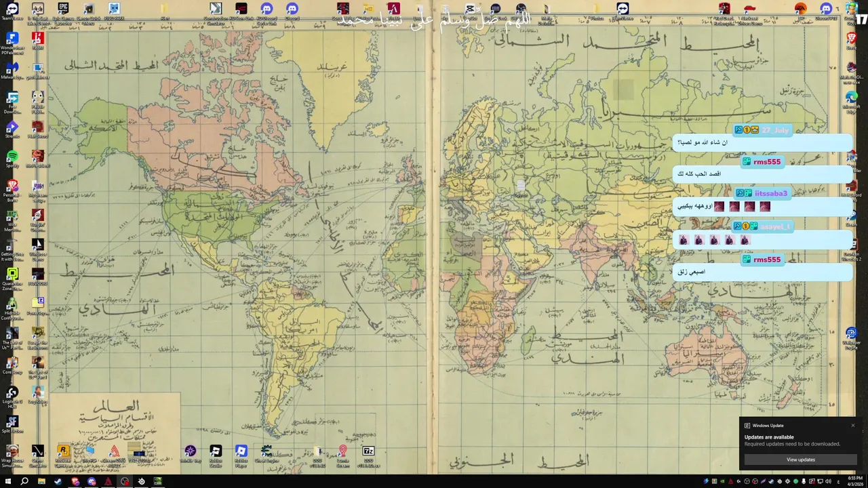This screenshot has width=868, height=488.
Task: Open File Explorer from the taskbar
Action: pyautogui.click(x=41, y=481)
